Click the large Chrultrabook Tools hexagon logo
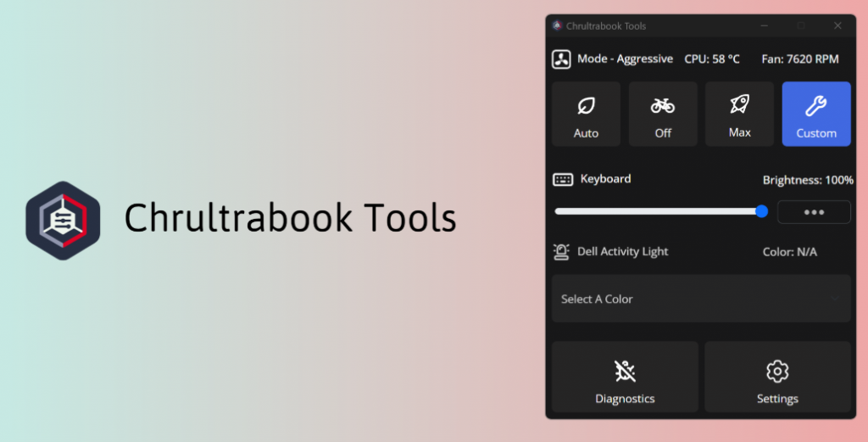The height and width of the screenshot is (442, 868). point(63,221)
